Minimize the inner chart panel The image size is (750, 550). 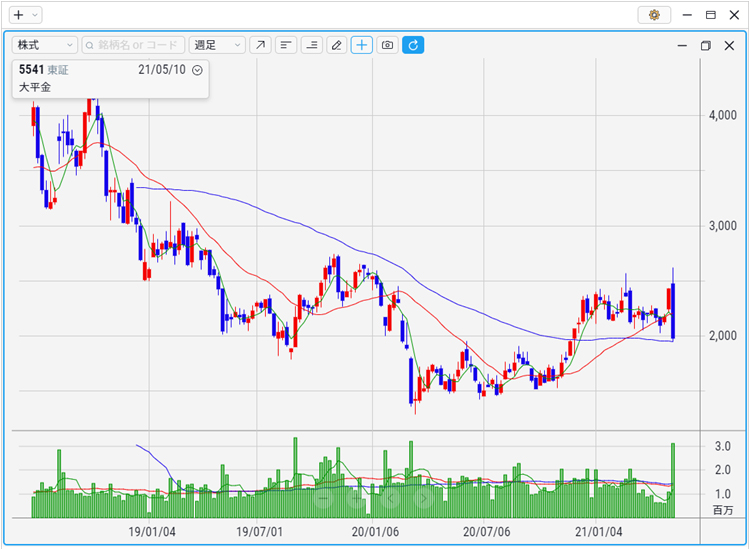(683, 46)
